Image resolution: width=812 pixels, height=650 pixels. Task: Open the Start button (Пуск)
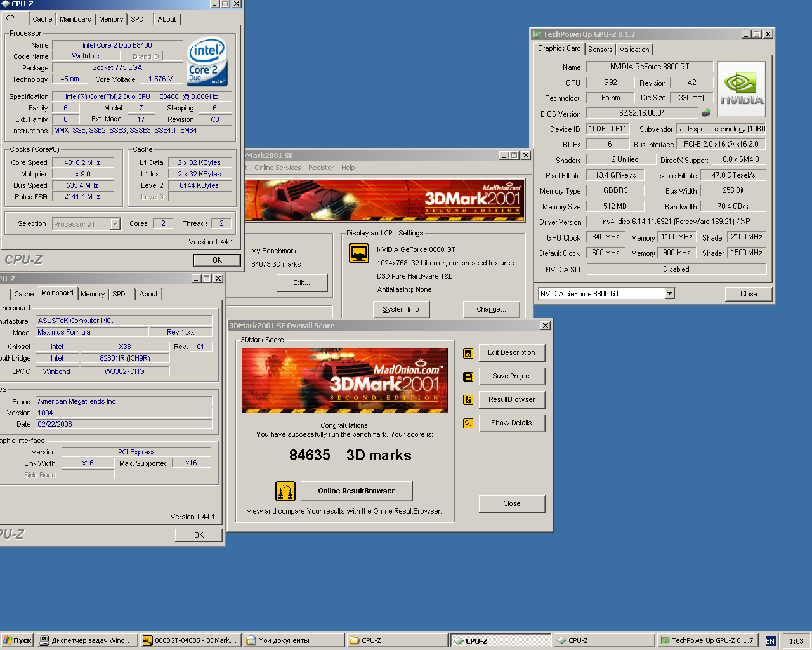[17, 640]
